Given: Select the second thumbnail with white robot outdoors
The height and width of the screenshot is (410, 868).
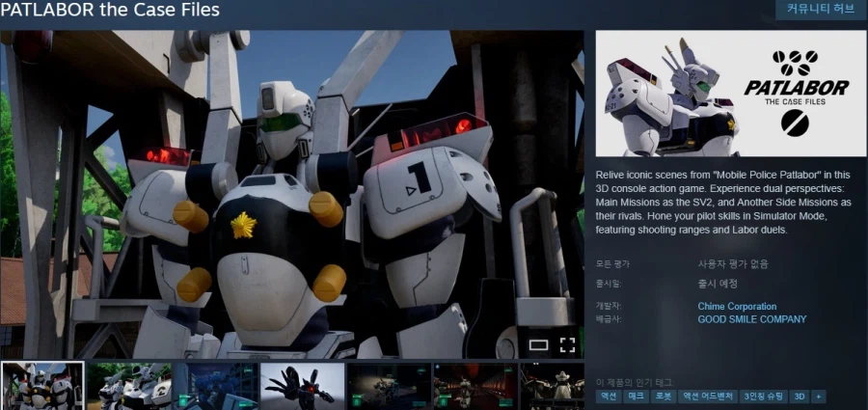Looking at the screenshot, I should coord(129,386).
